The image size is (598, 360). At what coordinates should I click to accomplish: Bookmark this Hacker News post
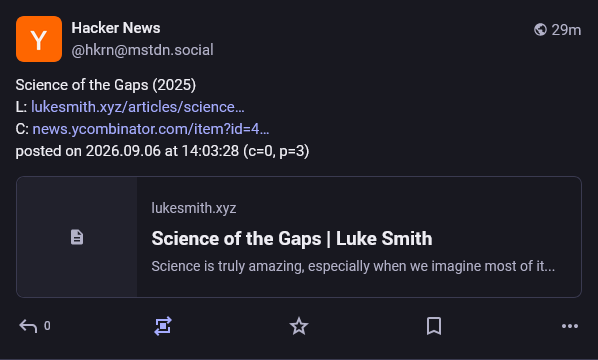coord(434,326)
